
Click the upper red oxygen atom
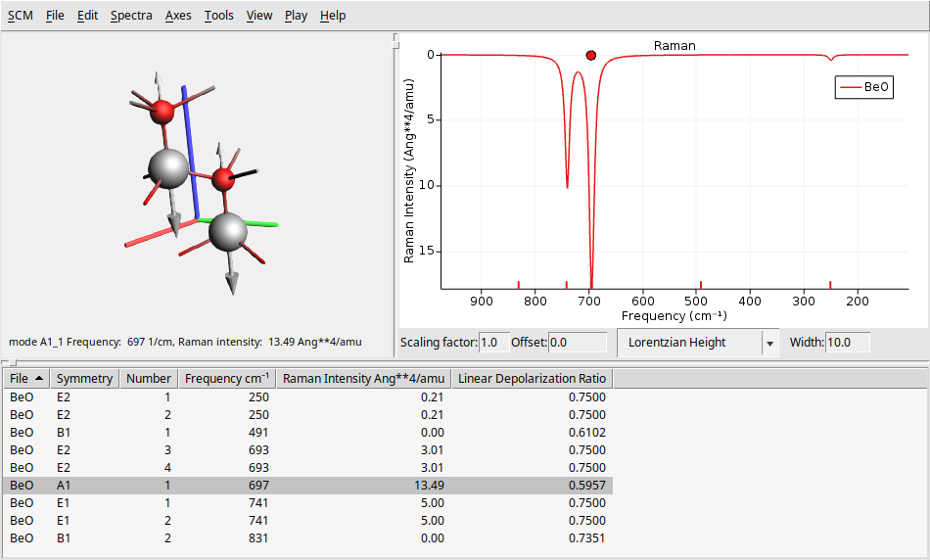(x=163, y=111)
